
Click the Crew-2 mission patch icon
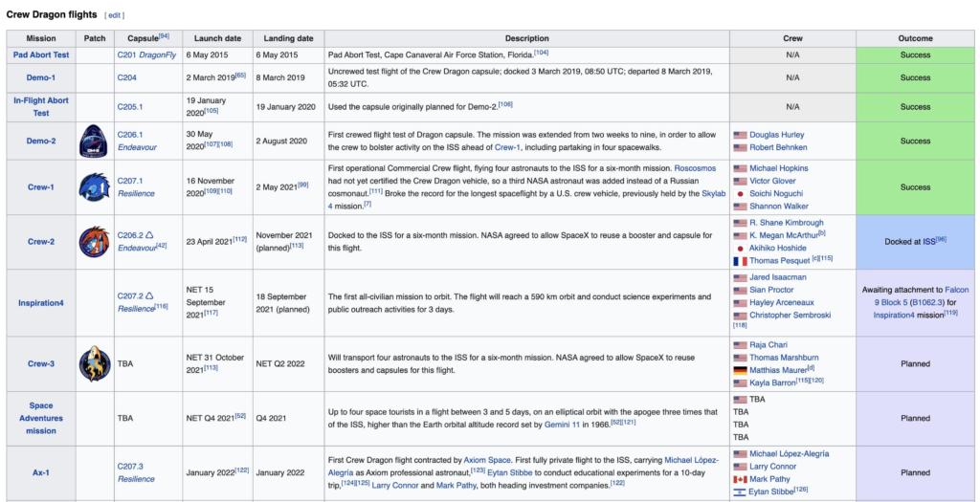tap(95, 241)
